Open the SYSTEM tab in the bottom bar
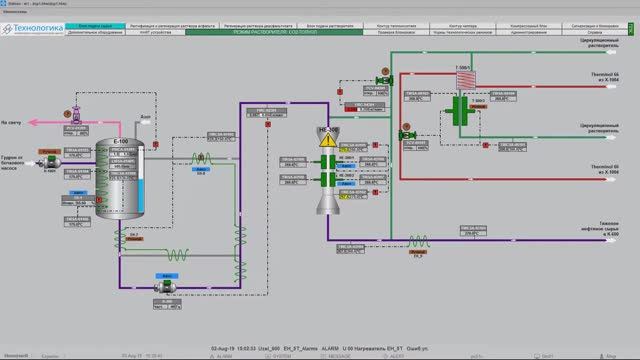The width and height of the screenshot is (640, 360). click(x=279, y=356)
